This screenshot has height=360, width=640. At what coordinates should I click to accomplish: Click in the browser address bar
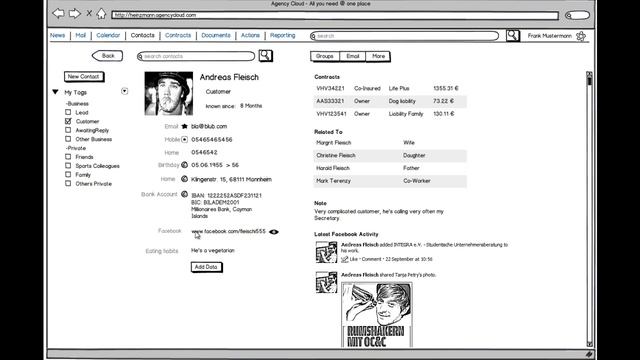coord(335,15)
